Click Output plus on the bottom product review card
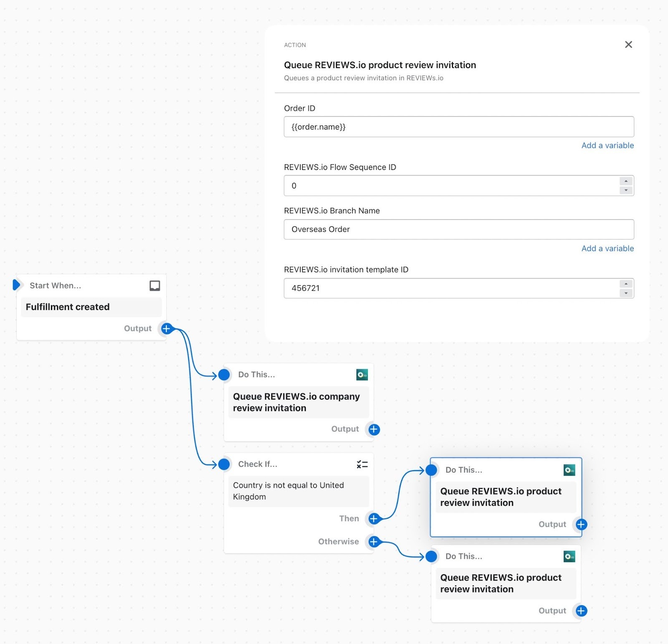This screenshot has width=668, height=644. [x=580, y=611]
